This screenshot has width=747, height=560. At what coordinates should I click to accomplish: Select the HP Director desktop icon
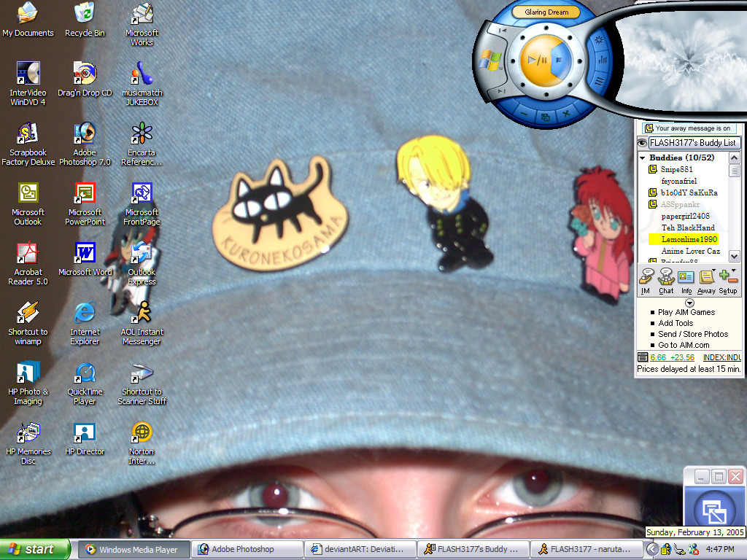click(x=85, y=438)
